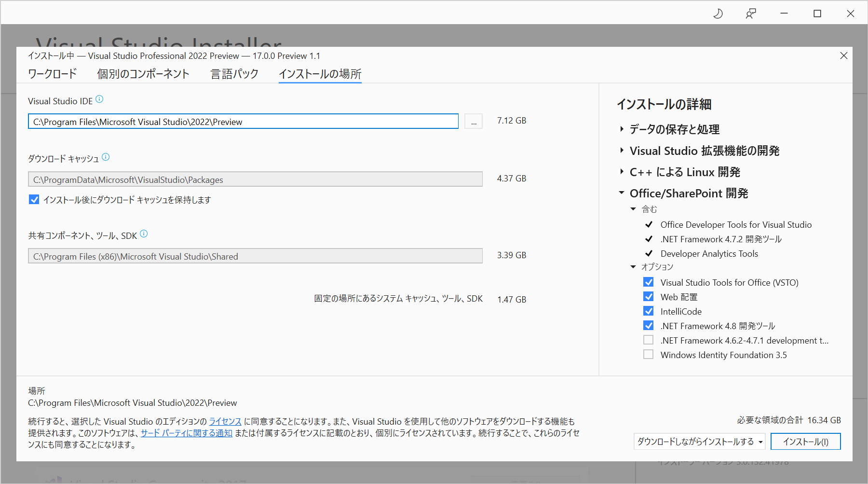
Task: Click the 固定の場所にあるシステム キャッシュ、ツール、SDK label
Action: (398, 299)
